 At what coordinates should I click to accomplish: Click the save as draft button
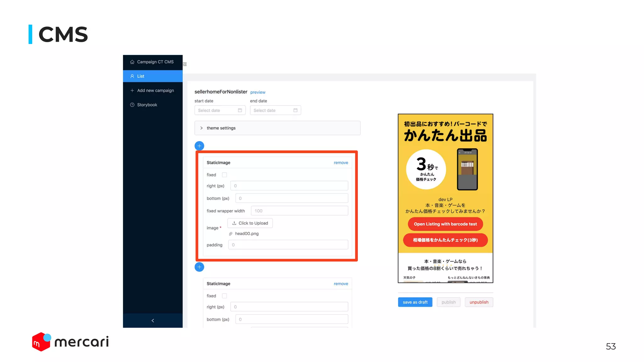click(415, 302)
